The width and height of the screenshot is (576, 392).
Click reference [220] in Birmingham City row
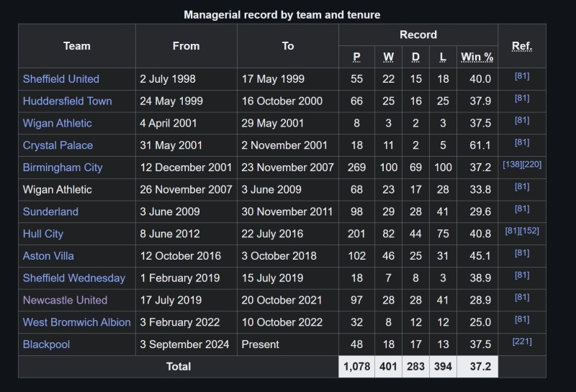[532, 165]
